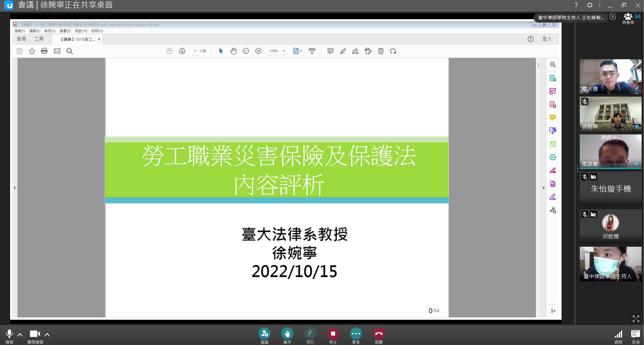Click the red hang up (掛斷) button
644x345 pixels.
click(x=379, y=334)
